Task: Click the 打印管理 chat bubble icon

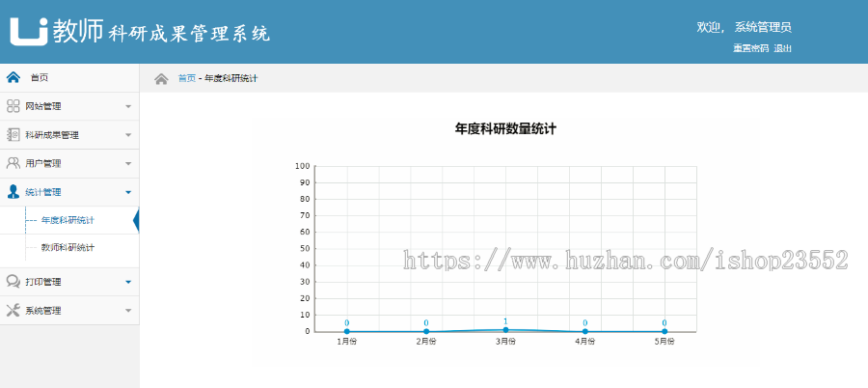Action: 14,282
